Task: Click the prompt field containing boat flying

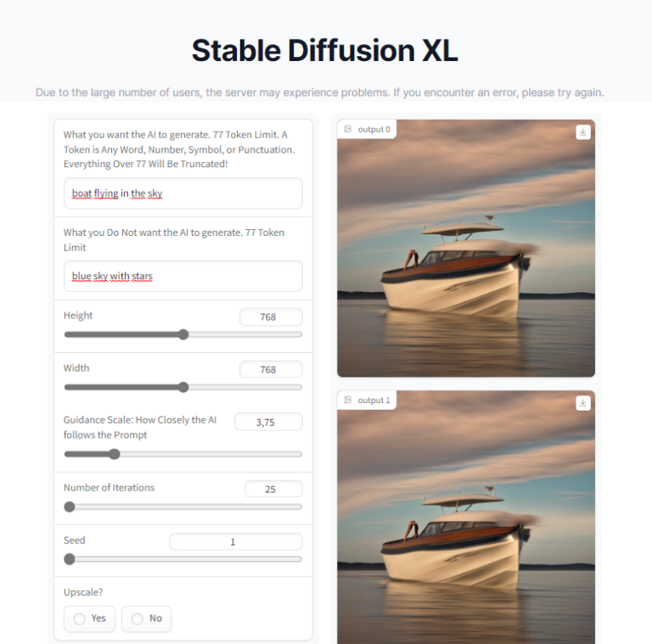Action: tap(183, 193)
